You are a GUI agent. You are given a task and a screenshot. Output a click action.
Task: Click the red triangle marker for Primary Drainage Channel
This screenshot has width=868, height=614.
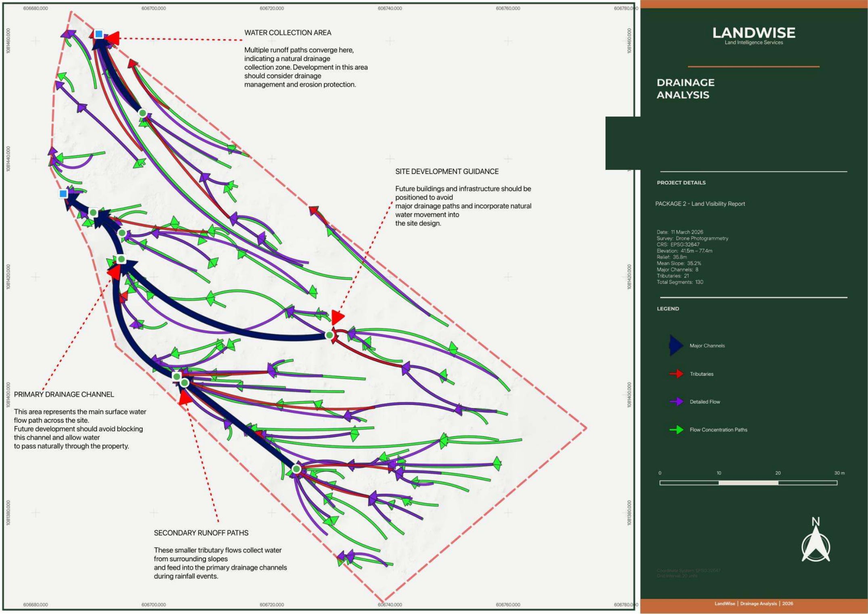(x=114, y=271)
